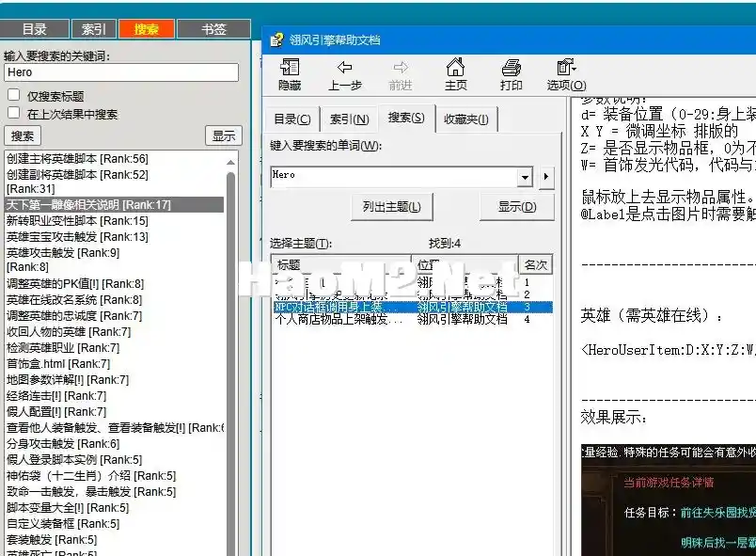
Task: Click the left panel 显示 button
Action: point(224,136)
